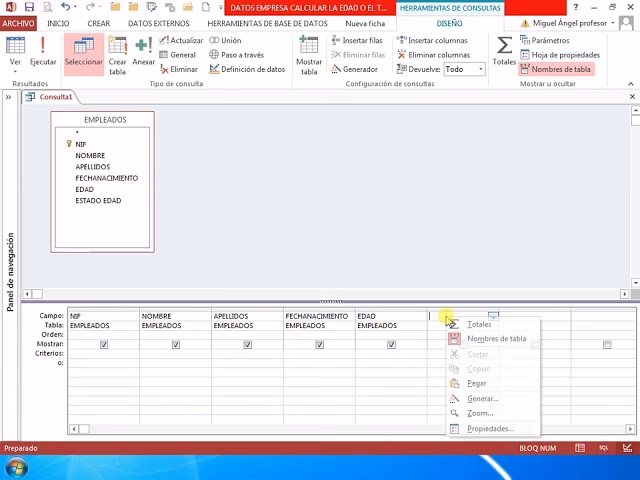Click Paso a través query
Viewport: 640px width, 480px height.
[237, 55]
